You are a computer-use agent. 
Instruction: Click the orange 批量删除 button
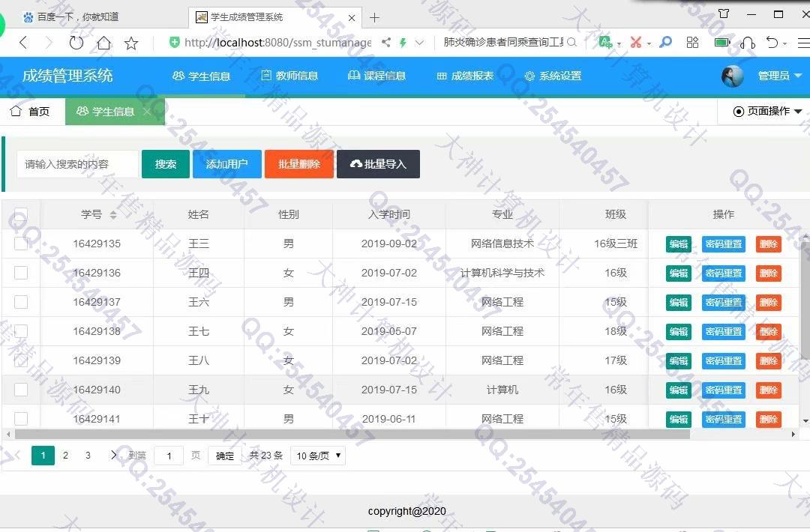coord(299,164)
